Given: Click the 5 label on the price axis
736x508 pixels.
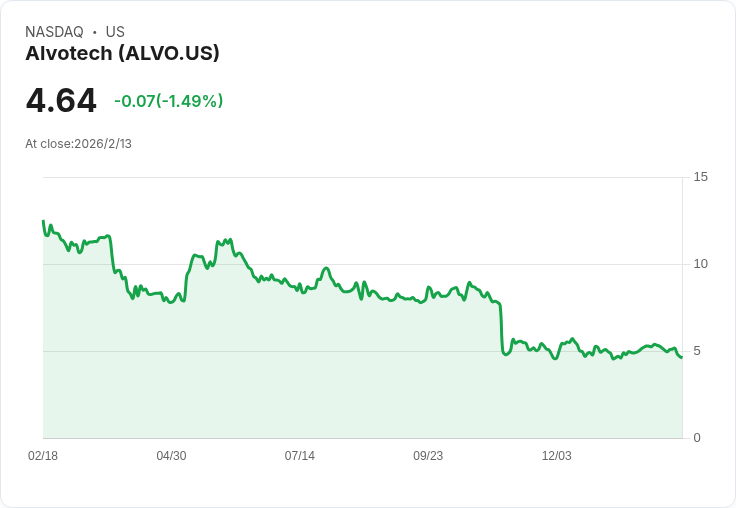Looking at the screenshot, I should pyautogui.click(x=697, y=351).
